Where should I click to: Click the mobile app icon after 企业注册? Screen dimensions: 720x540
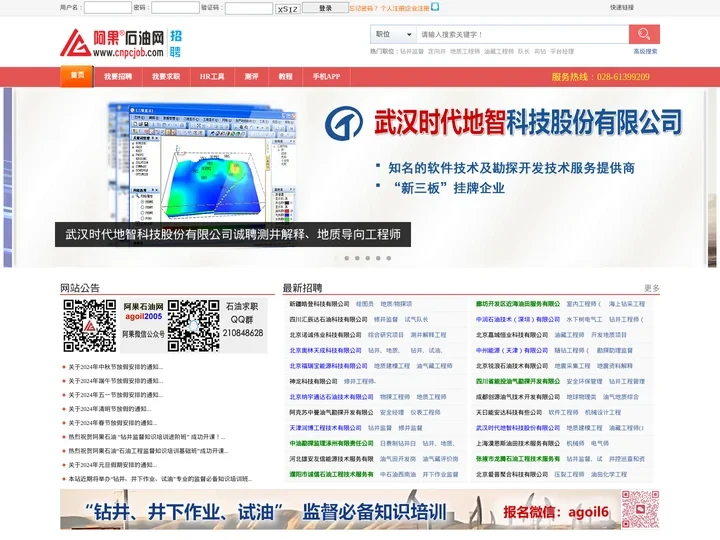pyautogui.click(x=435, y=7)
